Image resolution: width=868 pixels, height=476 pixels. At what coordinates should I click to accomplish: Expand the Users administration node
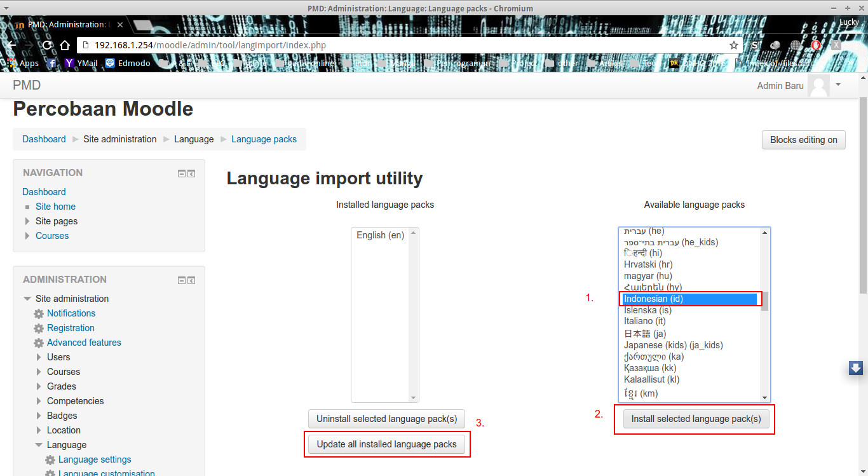39,357
